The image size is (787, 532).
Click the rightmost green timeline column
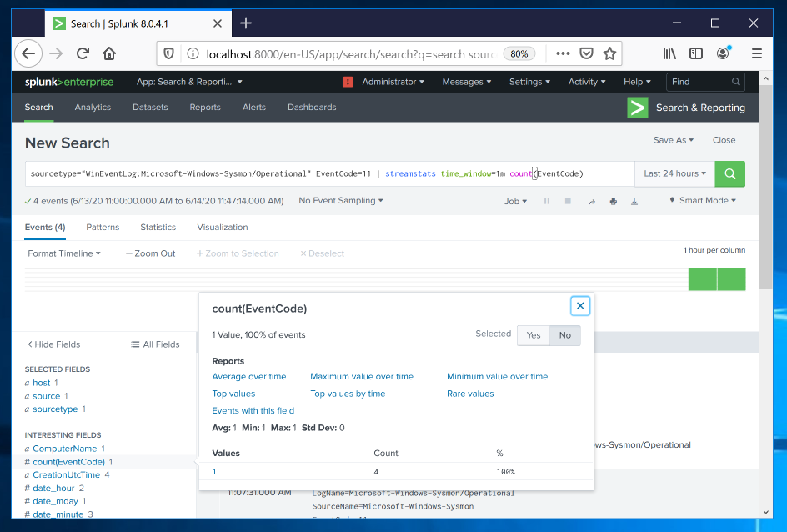tap(731, 279)
